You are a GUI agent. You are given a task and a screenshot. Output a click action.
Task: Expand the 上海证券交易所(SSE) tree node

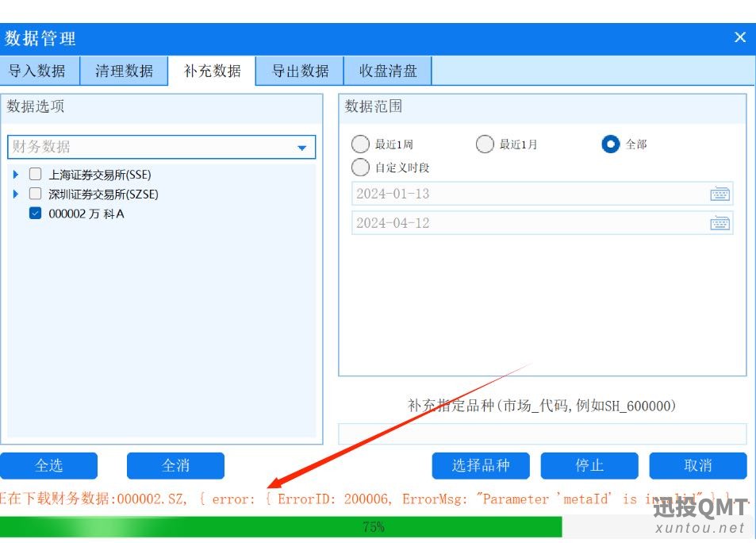[x=15, y=174]
